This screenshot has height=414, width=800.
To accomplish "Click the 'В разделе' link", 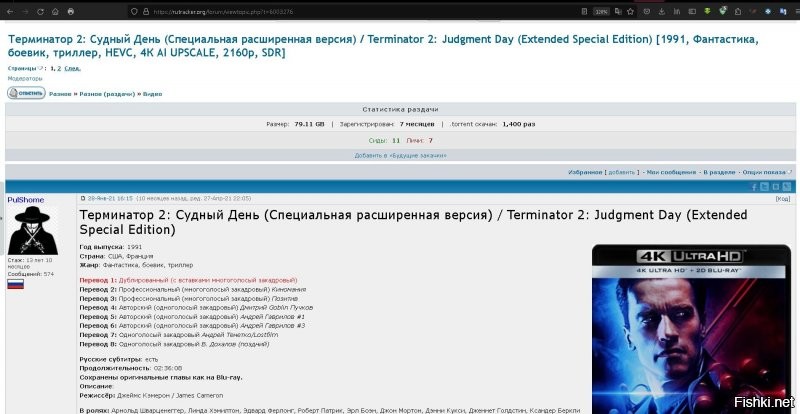I will click(719, 173).
